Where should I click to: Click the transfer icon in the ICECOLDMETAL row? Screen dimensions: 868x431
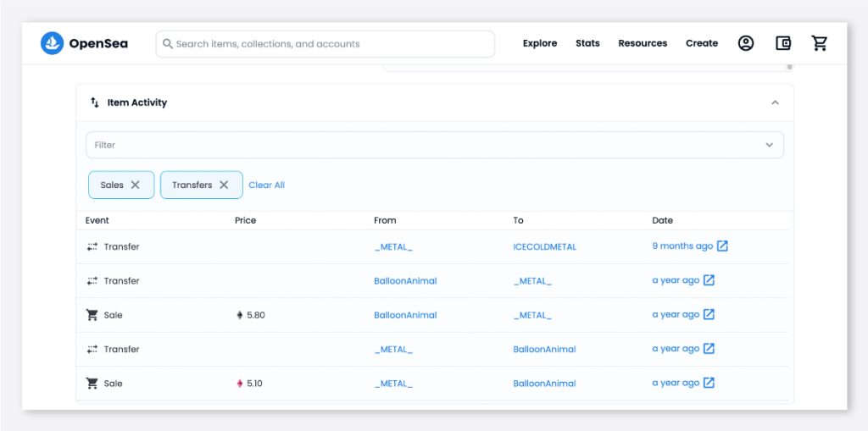(x=92, y=246)
